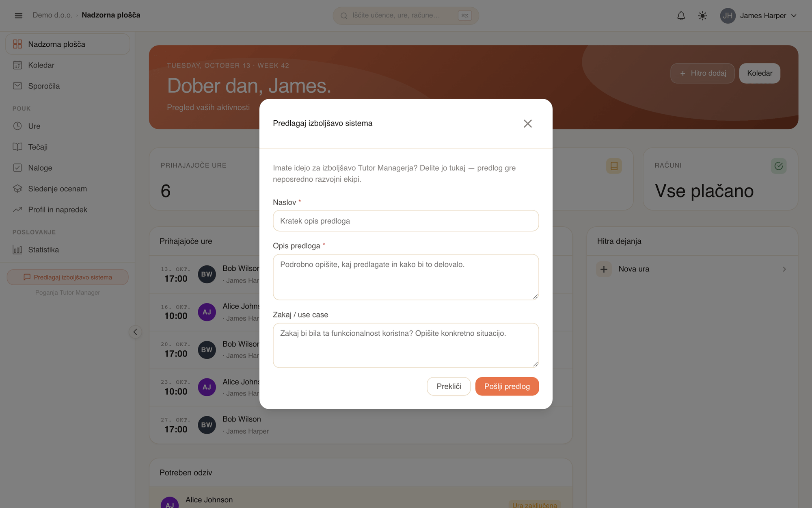Toggle the light/dark theme sun icon

point(702,15)
